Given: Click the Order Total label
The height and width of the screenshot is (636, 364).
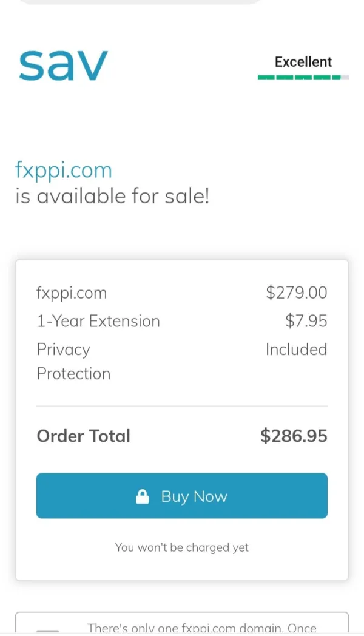Looking at the screenshot, I should 84,436.
